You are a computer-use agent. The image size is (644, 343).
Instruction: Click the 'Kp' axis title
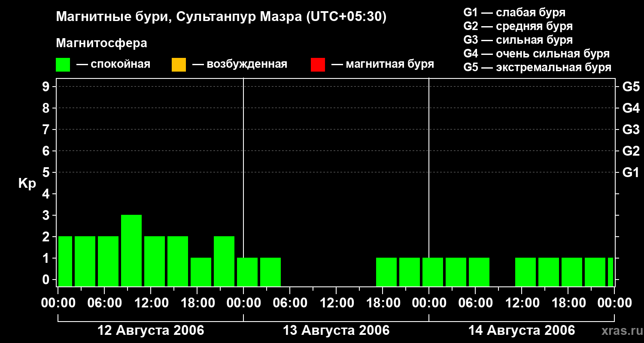pyautogui.click(x=27, y=184)
